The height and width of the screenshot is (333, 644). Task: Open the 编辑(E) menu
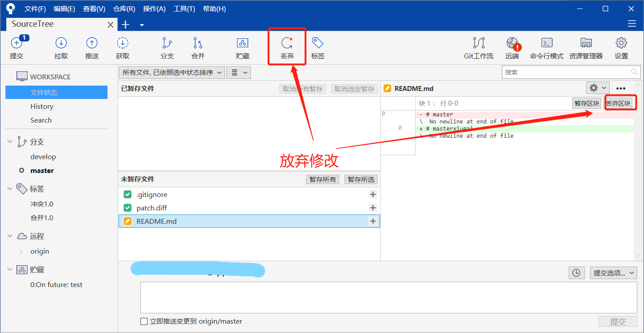(x=64, y=9)
